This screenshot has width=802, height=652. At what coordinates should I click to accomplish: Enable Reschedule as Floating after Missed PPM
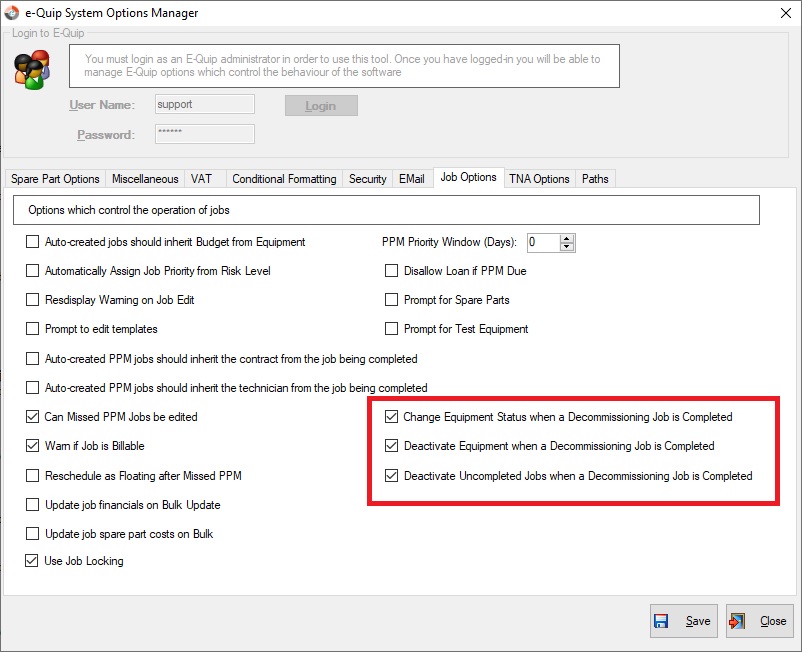(x=32, y=476)
